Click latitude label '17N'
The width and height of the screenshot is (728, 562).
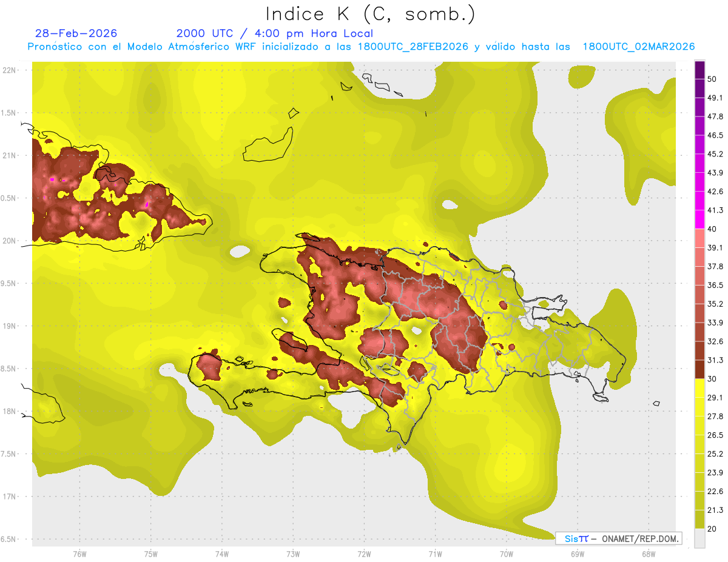(x=9, y=497)
